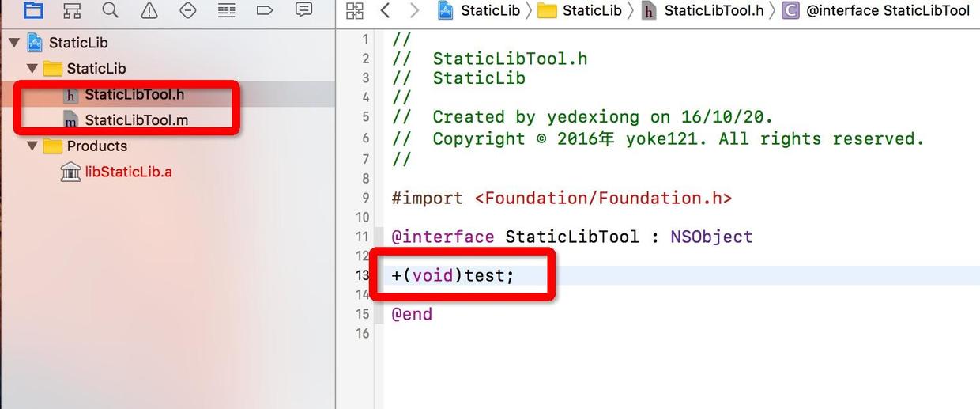The width and height of the screenshot is (980, 409).
Task: Go back with the left chevron
Action: click(x=385, y=11)
